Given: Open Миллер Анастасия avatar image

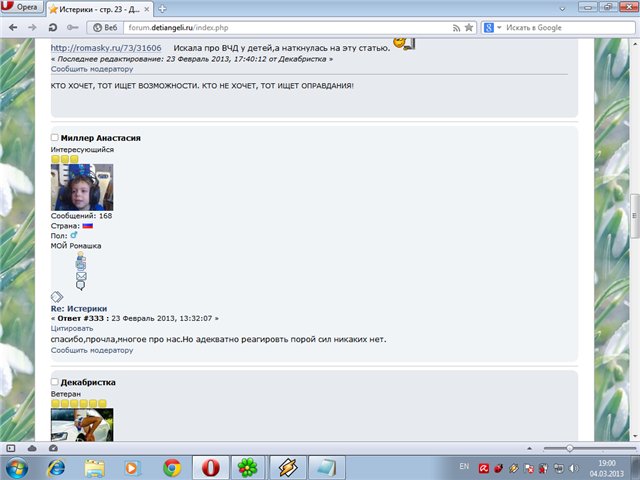Looking at the screenshot, I should click(x=82, y=187).
